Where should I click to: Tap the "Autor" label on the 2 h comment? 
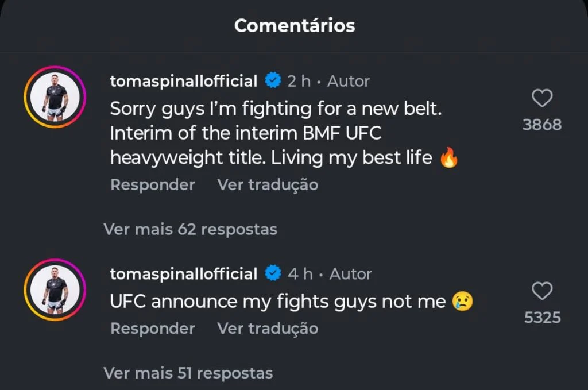click(348, 81)
